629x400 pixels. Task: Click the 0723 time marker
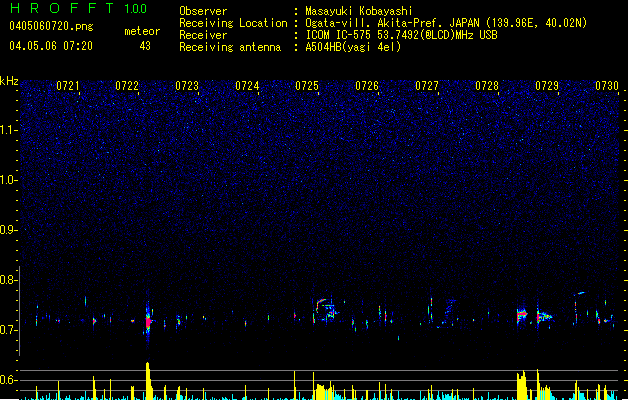(x=187, y=86)
